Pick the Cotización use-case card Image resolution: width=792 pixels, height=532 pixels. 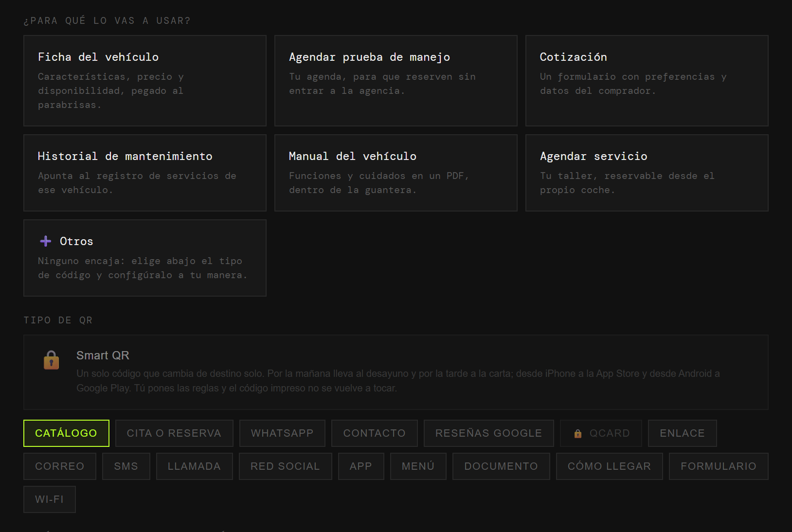647,81
